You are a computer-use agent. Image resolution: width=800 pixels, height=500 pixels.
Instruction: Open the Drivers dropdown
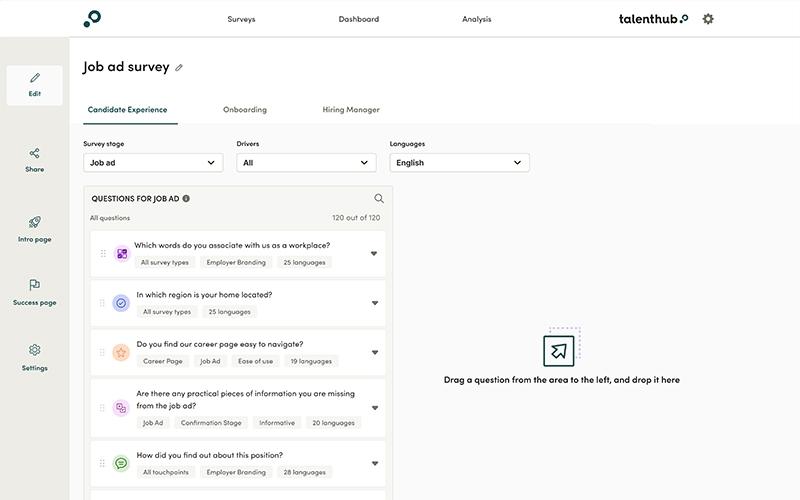click(x=306, y=163)
